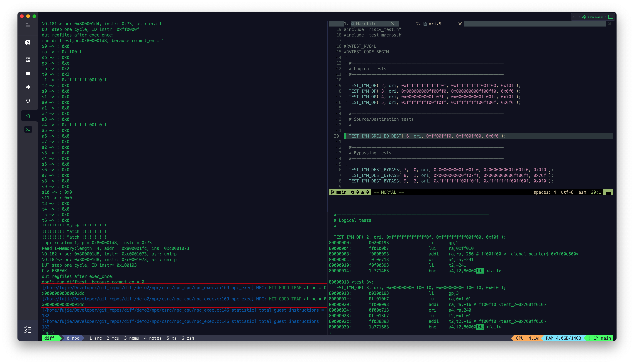This screenshot has width=634, height=364.
Task: Switch to the ori.S buffer tab
Action: click(435, 24)
